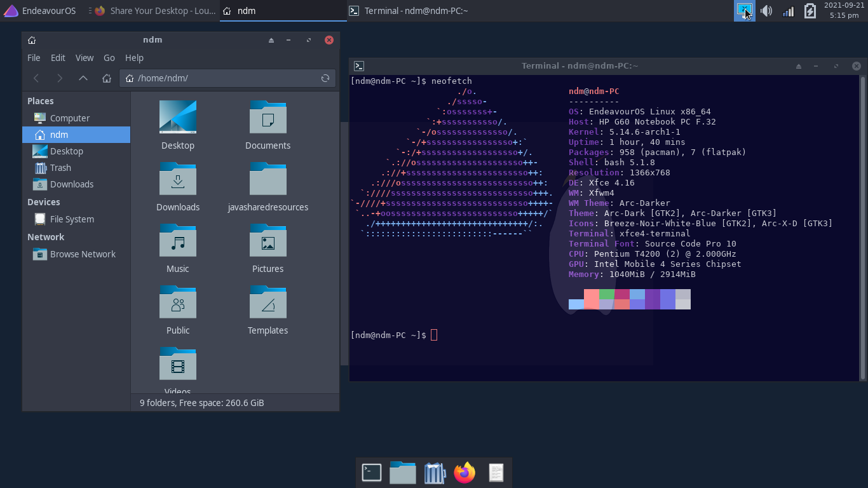The width and height of the screenshot is (868, 488).
Task: Open the Public folder icon
Action: coord(178,302)
